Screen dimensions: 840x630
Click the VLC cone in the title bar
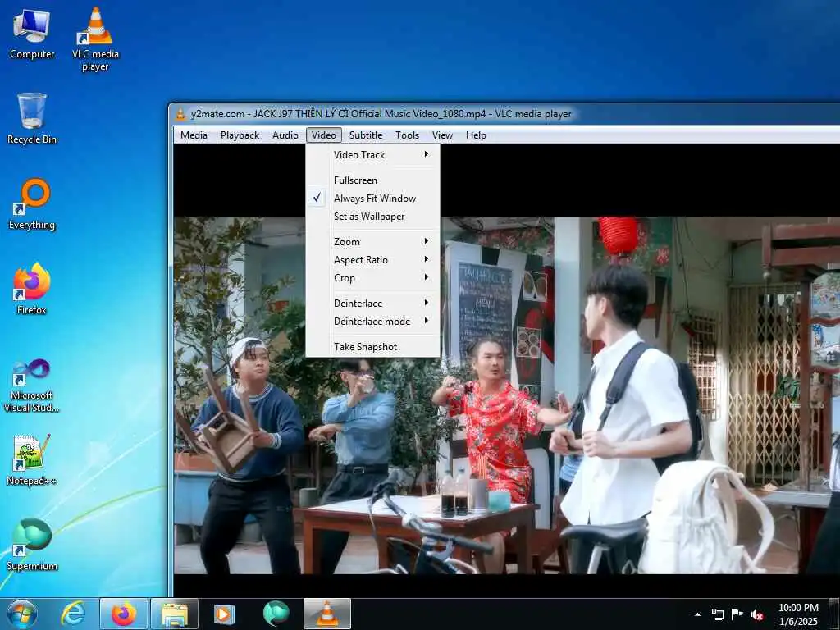coord(180,114)
